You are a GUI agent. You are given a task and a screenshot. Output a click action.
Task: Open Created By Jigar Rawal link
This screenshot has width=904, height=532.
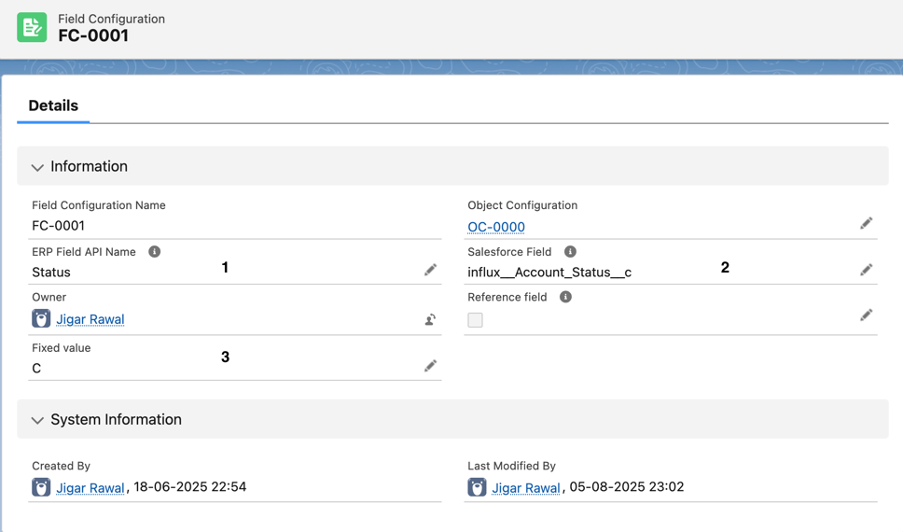[x=90, y=488]
